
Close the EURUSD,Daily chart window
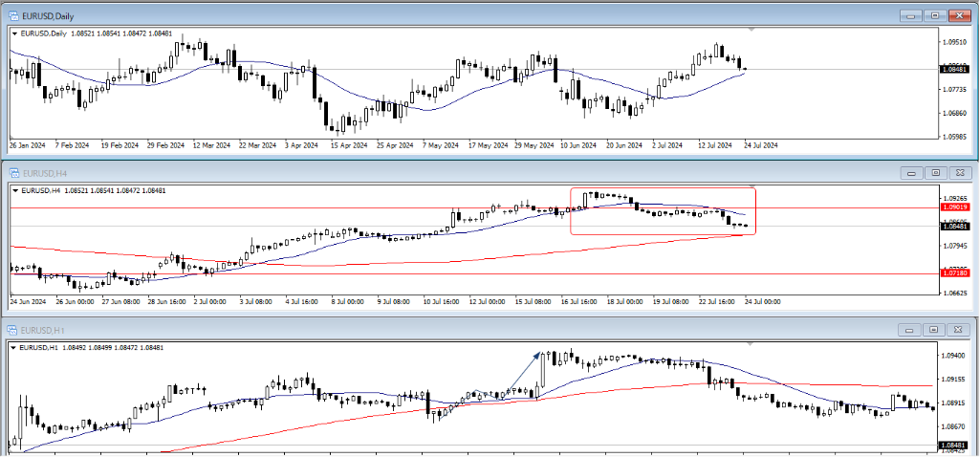(958, 15)
